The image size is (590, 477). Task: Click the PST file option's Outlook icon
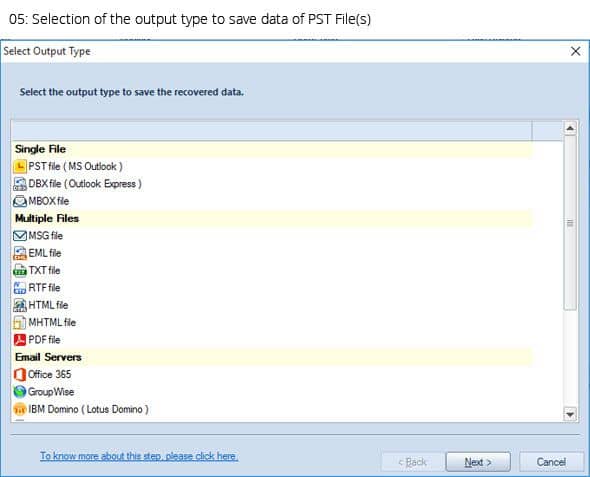point(20,166)
